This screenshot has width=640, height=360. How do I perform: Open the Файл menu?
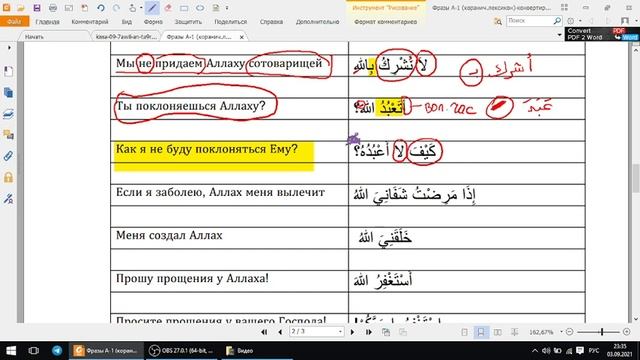tap(14, 22)
